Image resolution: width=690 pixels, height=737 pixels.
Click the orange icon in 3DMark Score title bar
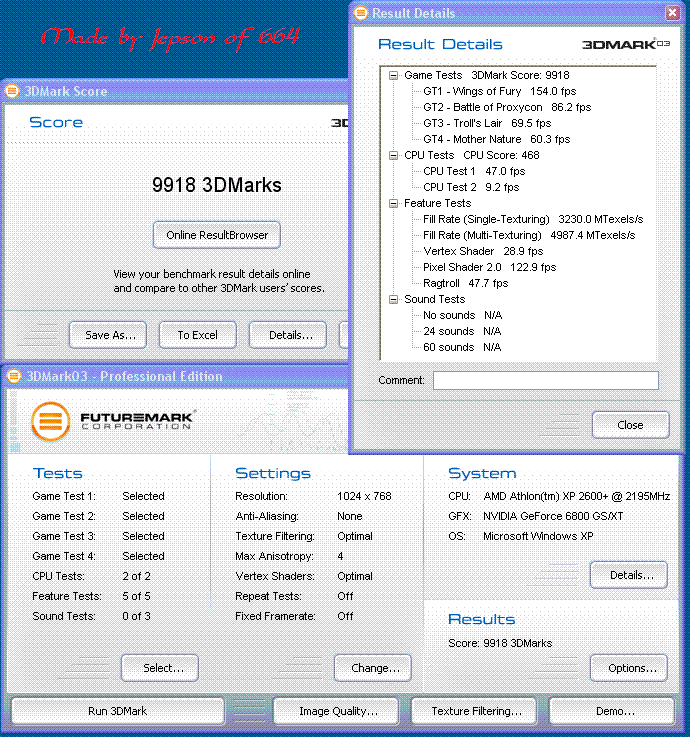(x=12, y=91)
